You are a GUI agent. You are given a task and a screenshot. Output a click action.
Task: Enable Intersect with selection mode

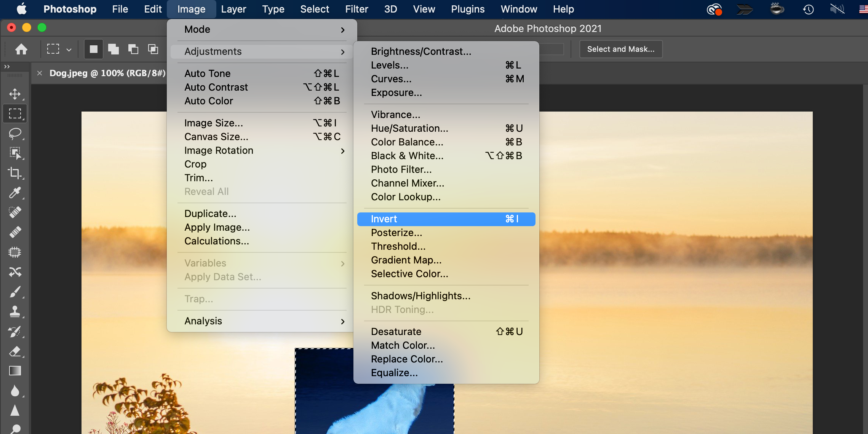point(153,49)
